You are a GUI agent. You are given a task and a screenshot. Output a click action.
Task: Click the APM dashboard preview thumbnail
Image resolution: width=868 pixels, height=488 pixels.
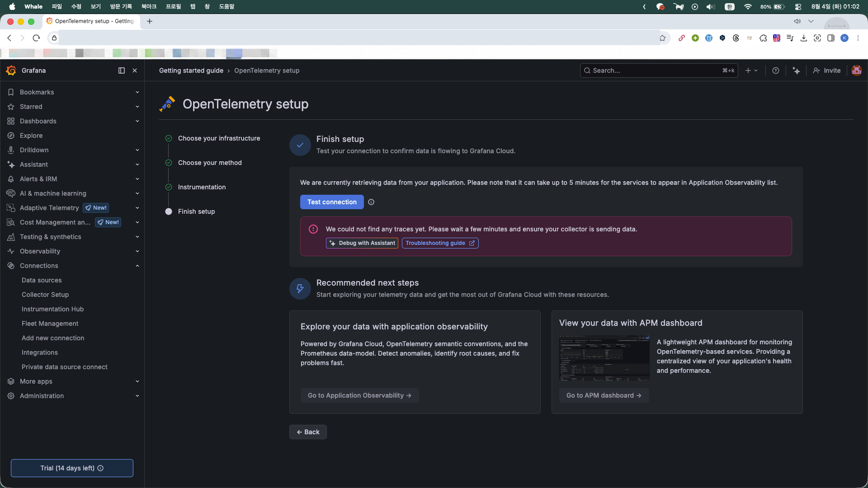[x=604, y=357]
